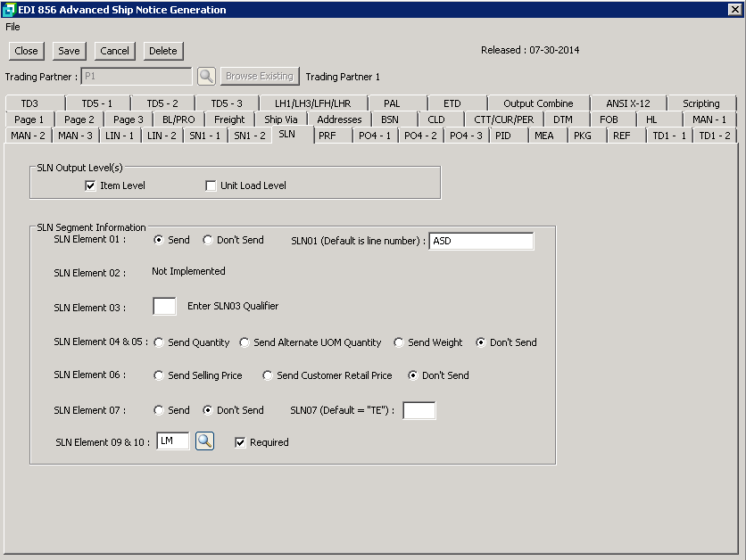746x560 pixels.
Task: Open lookup icon next to SLN Element 09 & 10
Action: pyautogui.click(x=205, y=441)
